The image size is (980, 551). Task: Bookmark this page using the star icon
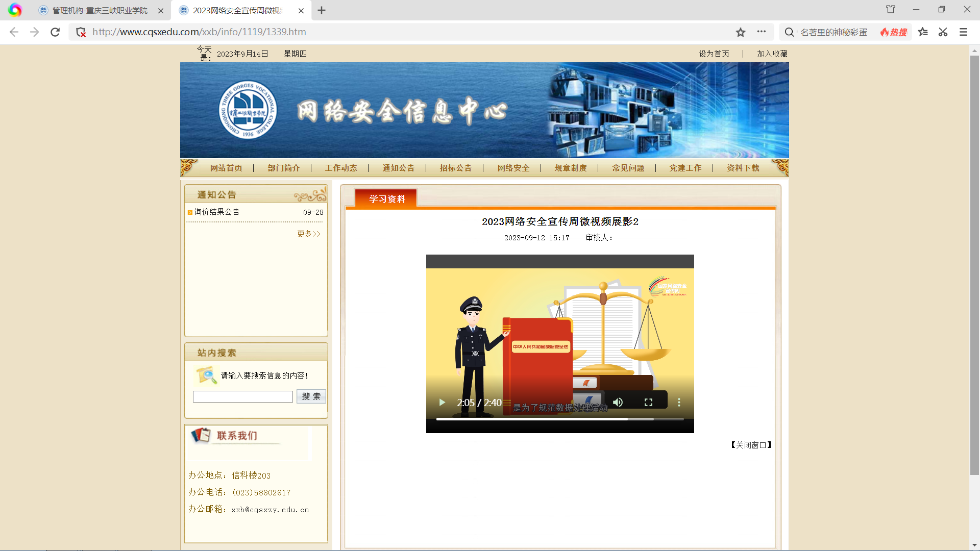tap(741, 32)
